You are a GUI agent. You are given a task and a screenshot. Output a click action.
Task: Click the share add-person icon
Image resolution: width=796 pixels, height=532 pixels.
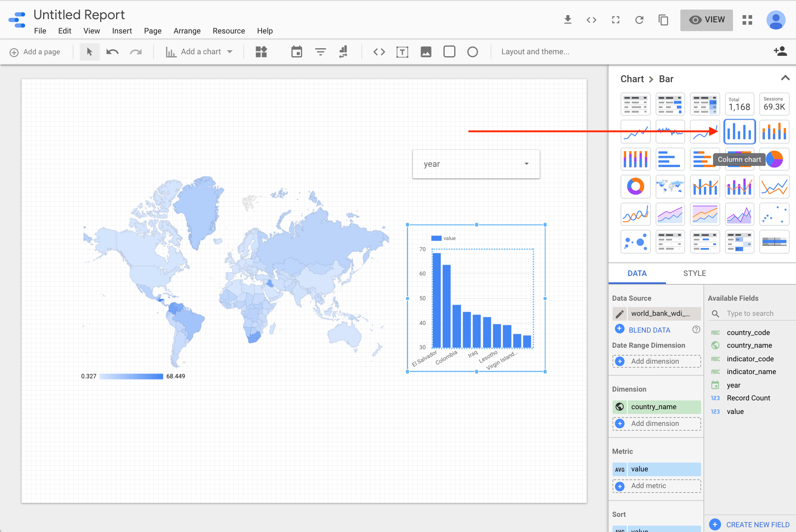(780, 51)
